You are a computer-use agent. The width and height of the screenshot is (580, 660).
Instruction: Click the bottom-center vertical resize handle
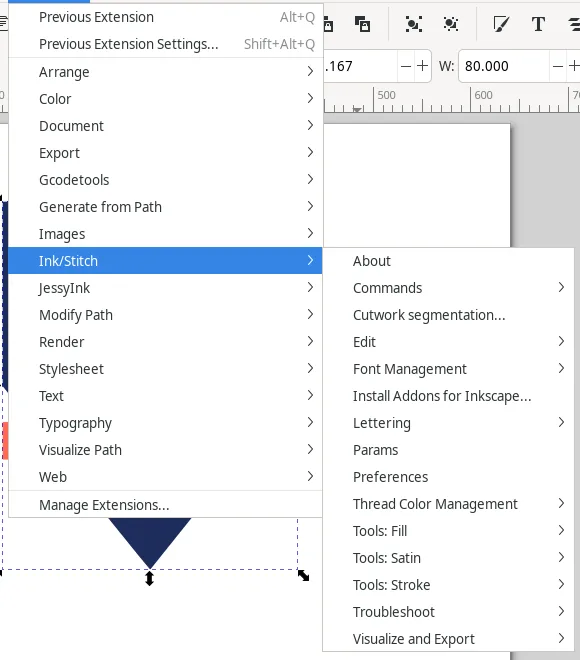(149, 578)
